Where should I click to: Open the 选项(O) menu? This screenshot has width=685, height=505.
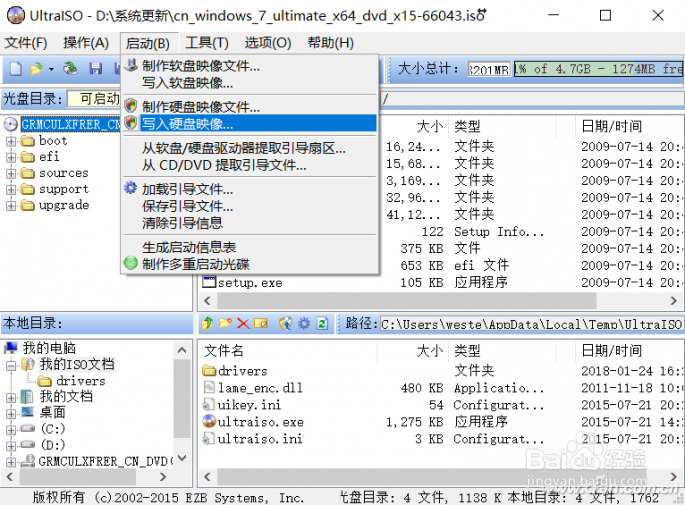click(268, 43)
